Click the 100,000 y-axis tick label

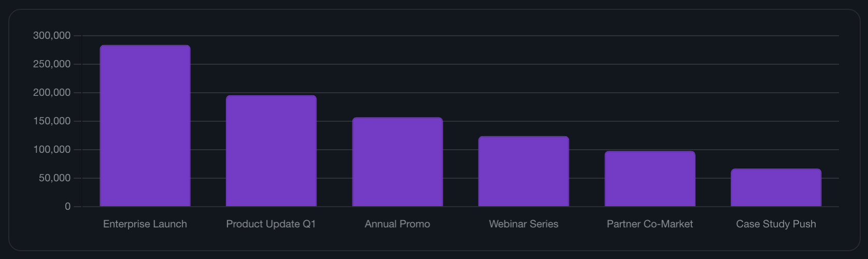(x=52, y=150)
